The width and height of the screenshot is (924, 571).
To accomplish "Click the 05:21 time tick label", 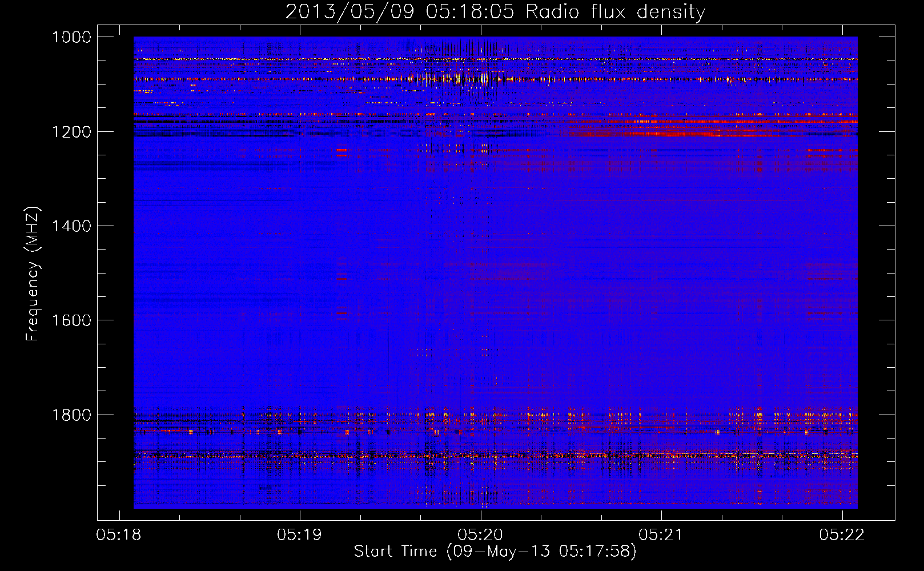I will click(x=661, y=534).
